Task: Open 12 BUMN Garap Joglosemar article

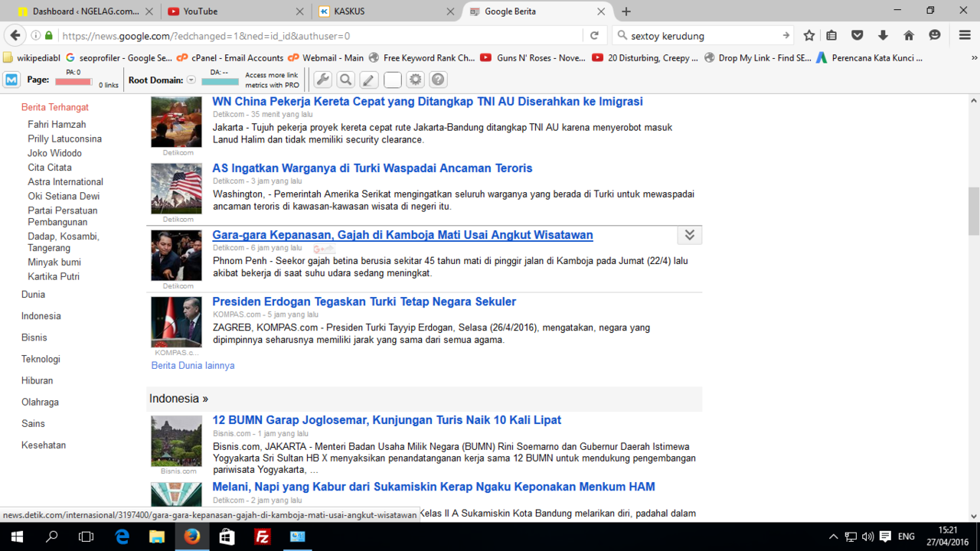Action: 387,420
